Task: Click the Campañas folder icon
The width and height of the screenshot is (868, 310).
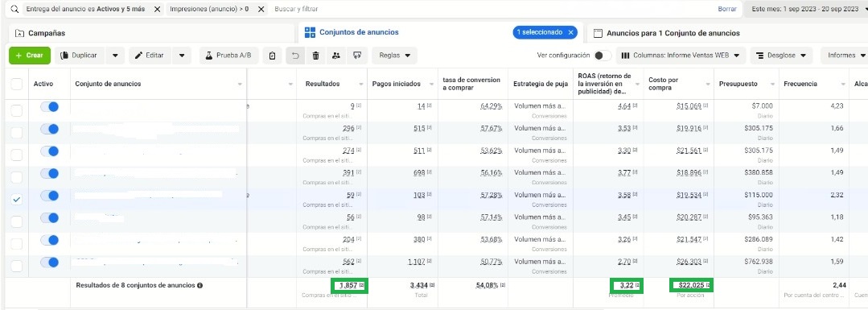Action: coord(20,33)
